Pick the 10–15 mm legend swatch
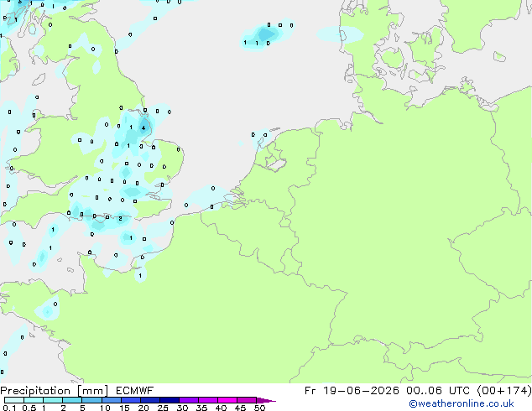 click(x=112, y=400)
